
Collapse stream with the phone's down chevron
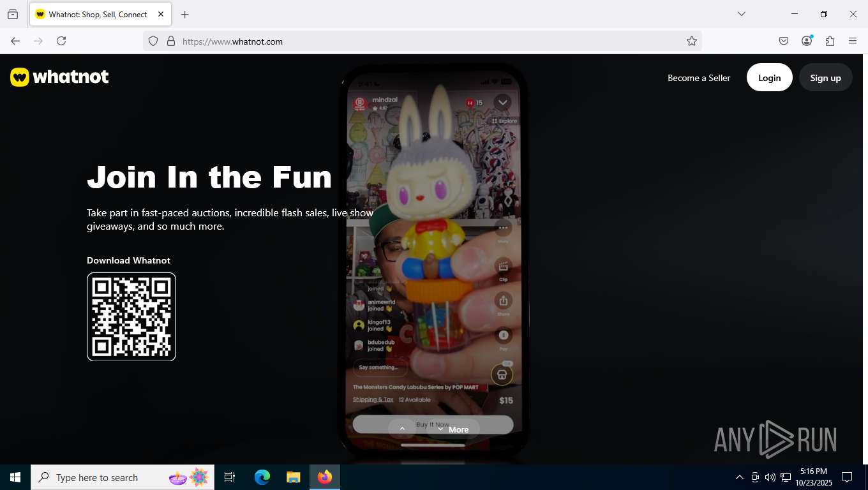click(x=502, y=102)
